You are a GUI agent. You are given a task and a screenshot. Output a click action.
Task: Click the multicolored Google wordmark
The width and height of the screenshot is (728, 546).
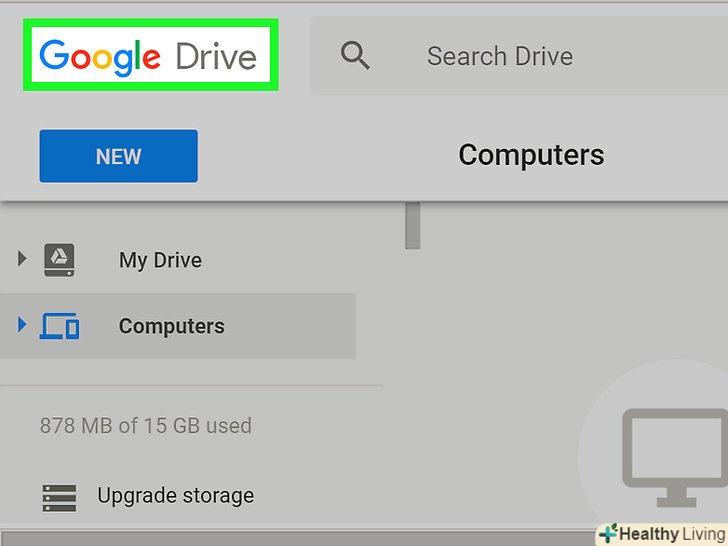point(100,56)
